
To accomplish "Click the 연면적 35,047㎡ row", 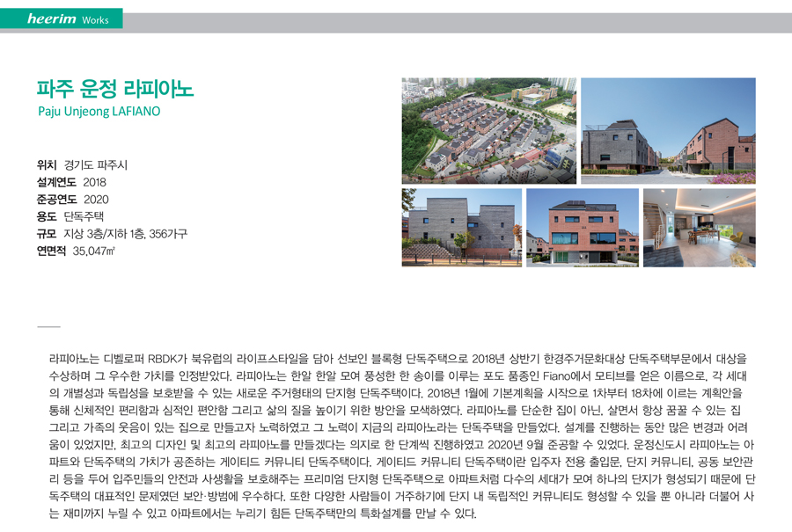I will tap(76, 251).
